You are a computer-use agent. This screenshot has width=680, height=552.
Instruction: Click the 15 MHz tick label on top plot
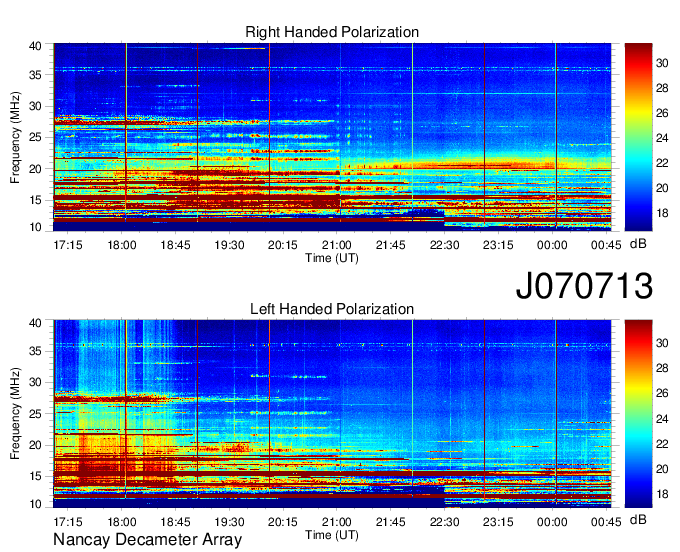[x=35, y=200]
